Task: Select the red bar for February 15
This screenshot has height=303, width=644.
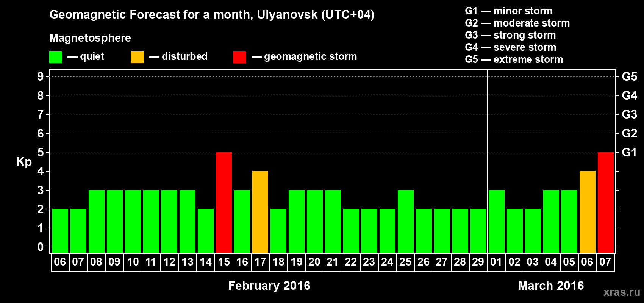Action: (224, 202)
